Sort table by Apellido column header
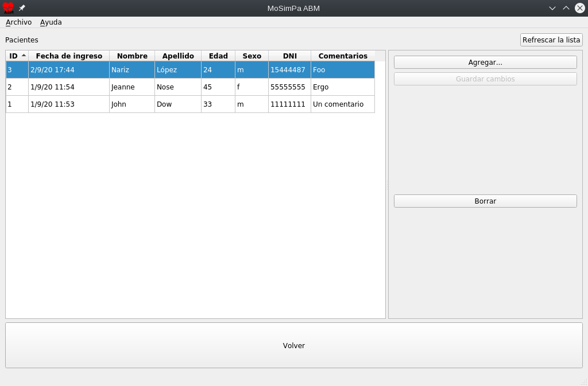Viewport: 588px width, 386px height. (178, 56)
